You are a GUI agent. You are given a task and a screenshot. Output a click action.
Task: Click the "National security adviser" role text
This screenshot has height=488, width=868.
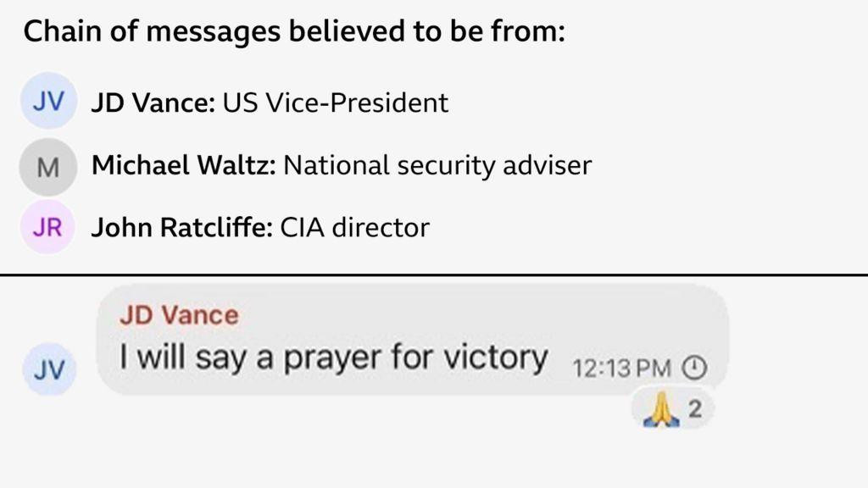pyautogui.click(x=437, y=164)
